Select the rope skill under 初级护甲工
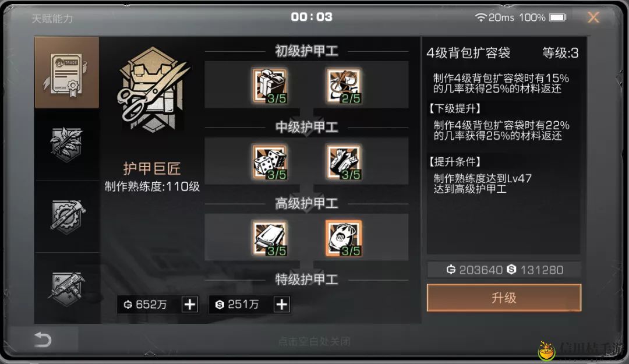Viewport: 629px width, 364px height. tap(344, 86)
